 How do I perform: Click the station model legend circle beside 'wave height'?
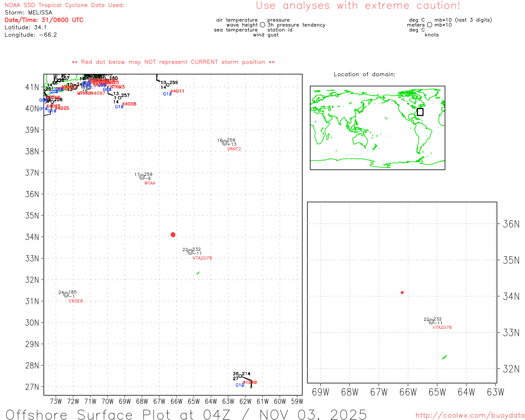point(262,25)
